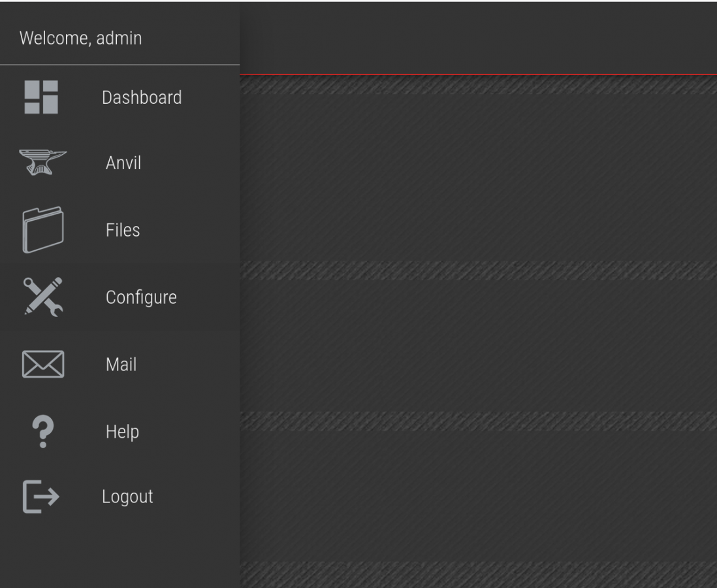Image resolution: width=717 pixels, height=588 pixels.
Task: Open the Dashboard menu item label
Action: tap(142, 97)
